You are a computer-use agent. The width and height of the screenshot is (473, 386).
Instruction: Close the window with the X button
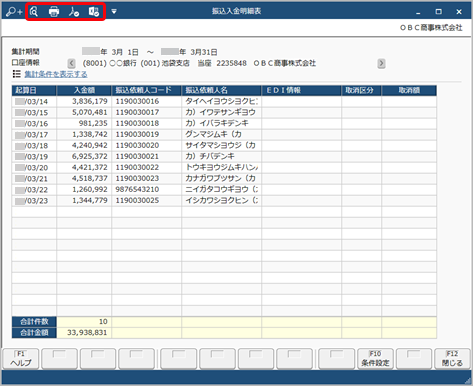coord(459,12)
